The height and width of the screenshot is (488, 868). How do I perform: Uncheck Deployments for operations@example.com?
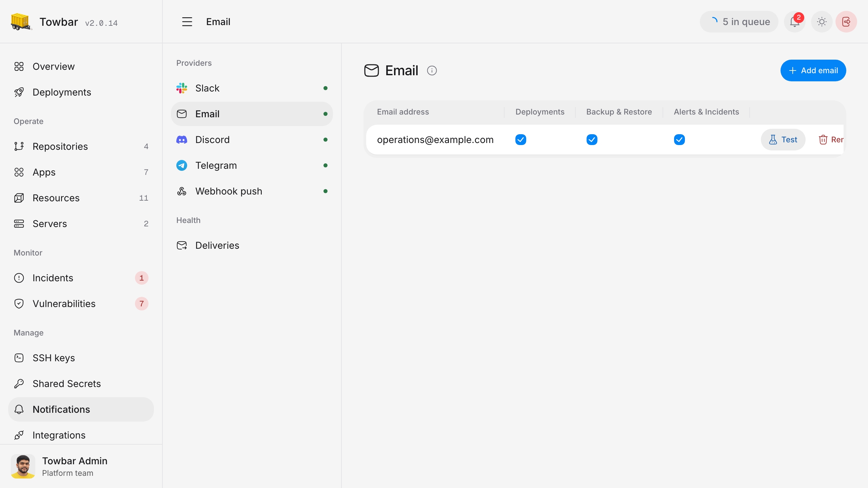(521, 140)
